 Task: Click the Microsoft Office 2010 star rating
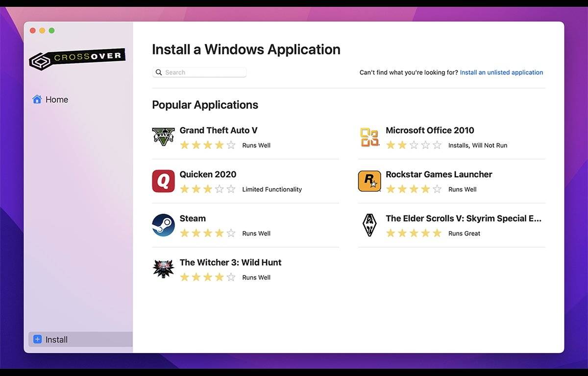[414, 145]
